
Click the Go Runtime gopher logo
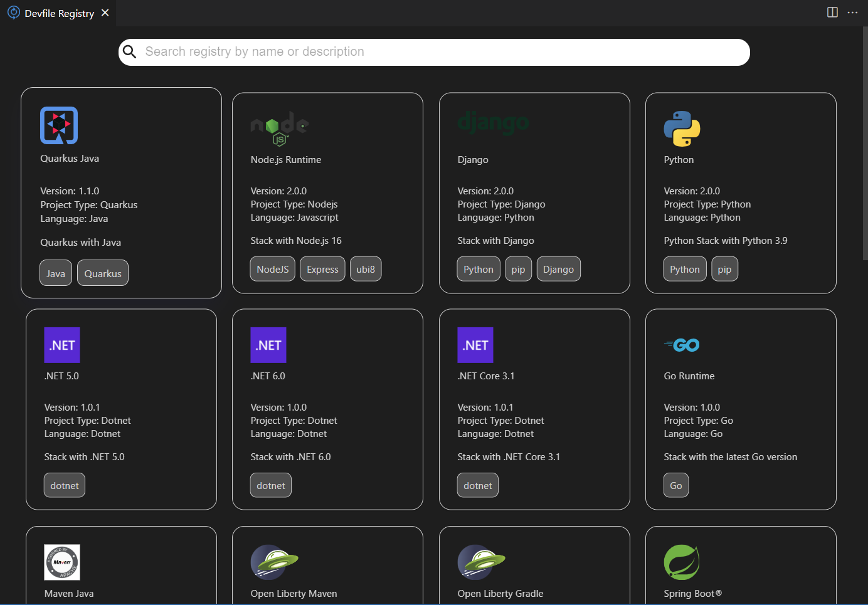pyautogui.click(x=682, y=345)
